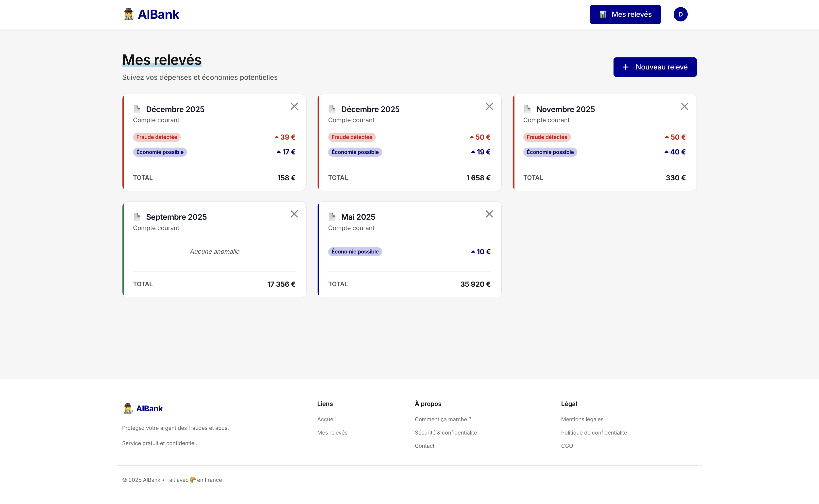Delete the December statement totaling 1 658 €
819x504 pixels.
click(489, 106)
